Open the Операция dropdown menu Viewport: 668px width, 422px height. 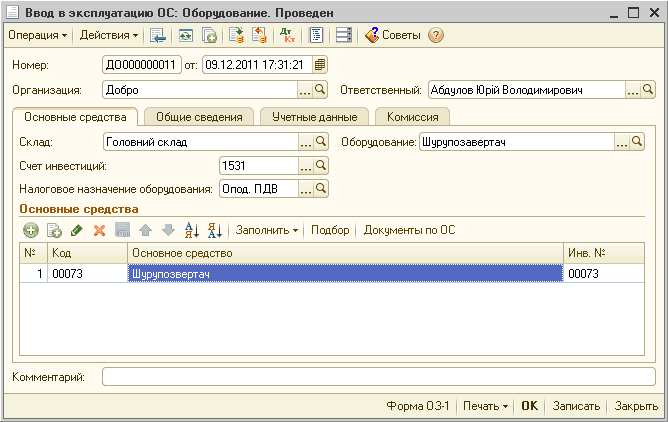tap(37, 35)
